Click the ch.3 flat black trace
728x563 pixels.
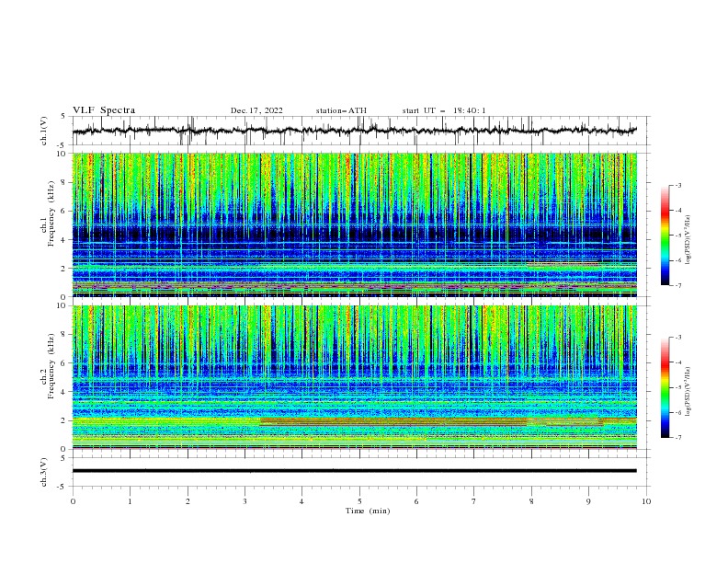tap(355, 471)
